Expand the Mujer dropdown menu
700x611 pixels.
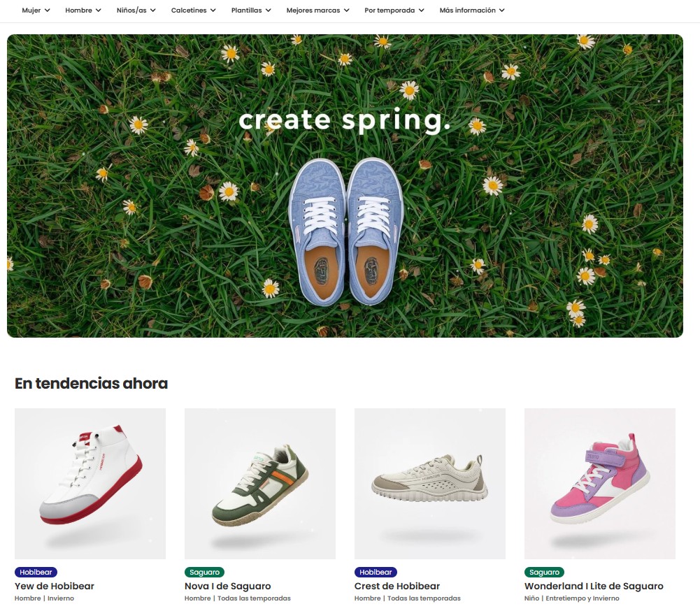[x=36, y=10]
